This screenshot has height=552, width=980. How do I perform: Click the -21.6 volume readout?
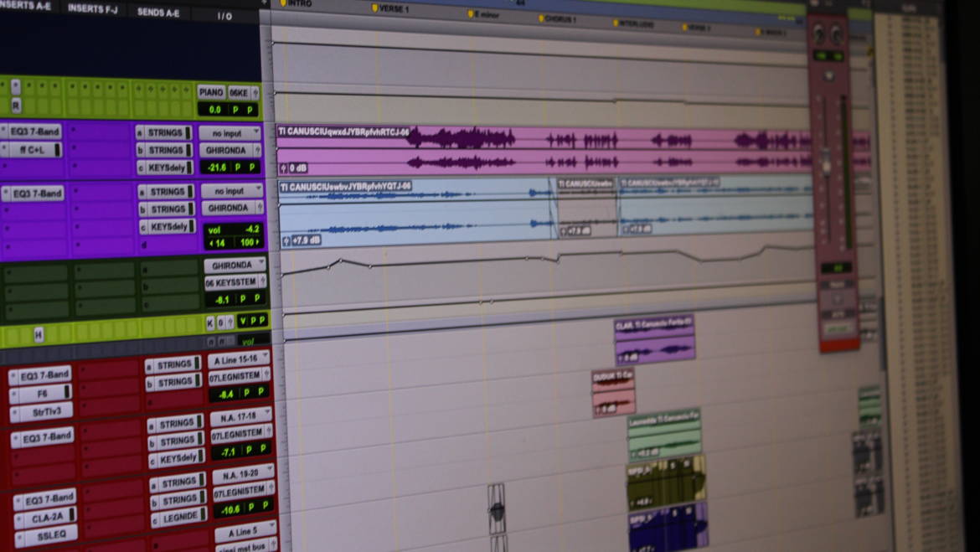click(x=217, y=168)
